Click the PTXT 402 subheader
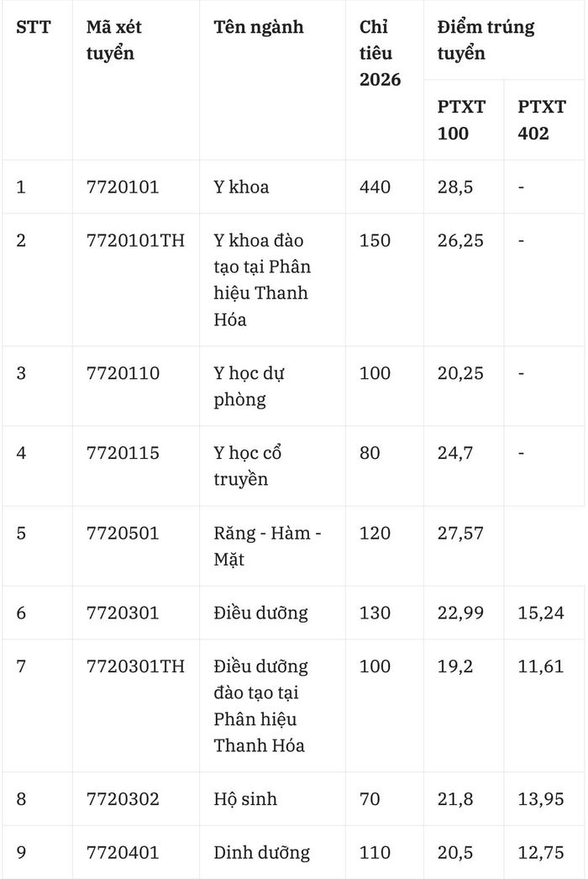 point(542,120)
